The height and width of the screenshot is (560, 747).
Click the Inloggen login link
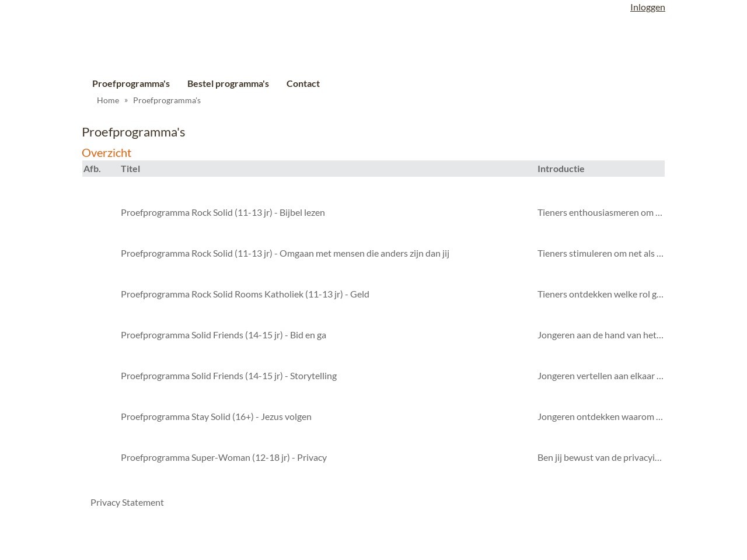point(647,7)
